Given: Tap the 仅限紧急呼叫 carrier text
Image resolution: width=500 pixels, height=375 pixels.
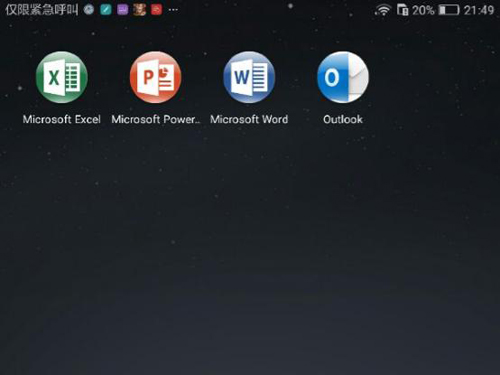Looking at the screenshot, I should coord(42,10).
